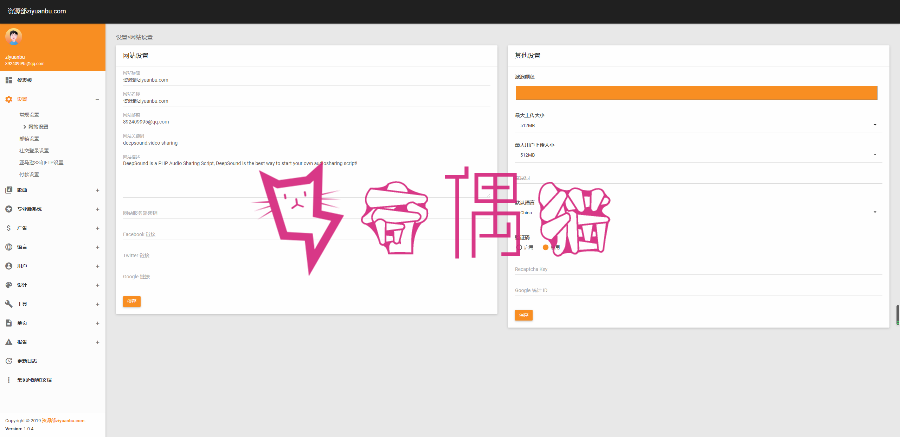Click the email field ending in @qq.com
Image resolution: width=900 pixels, height=437 pixels.
[x=307, y=122]
